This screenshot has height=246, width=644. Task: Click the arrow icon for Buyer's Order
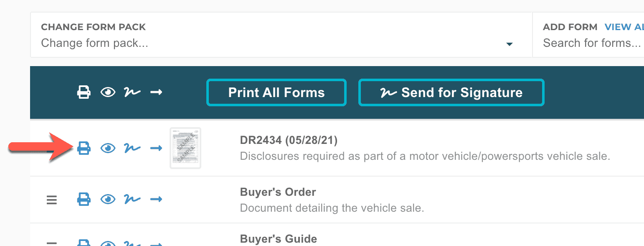pyautogui.click(x=156, y=199)
